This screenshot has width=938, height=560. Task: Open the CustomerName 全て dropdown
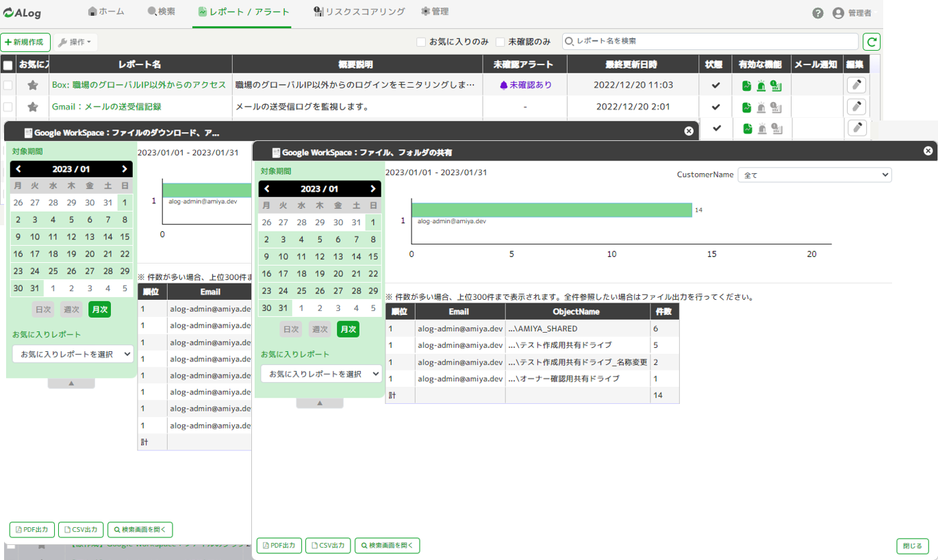(x=814, y=175)
